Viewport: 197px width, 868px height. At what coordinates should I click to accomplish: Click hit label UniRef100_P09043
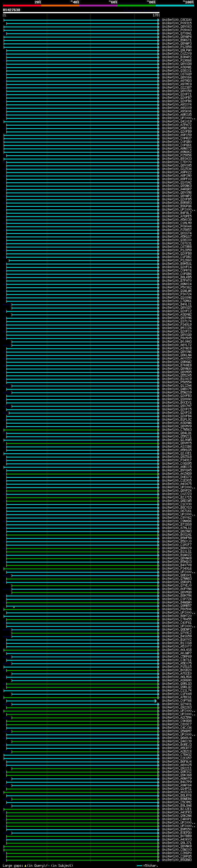click(177, 30)
